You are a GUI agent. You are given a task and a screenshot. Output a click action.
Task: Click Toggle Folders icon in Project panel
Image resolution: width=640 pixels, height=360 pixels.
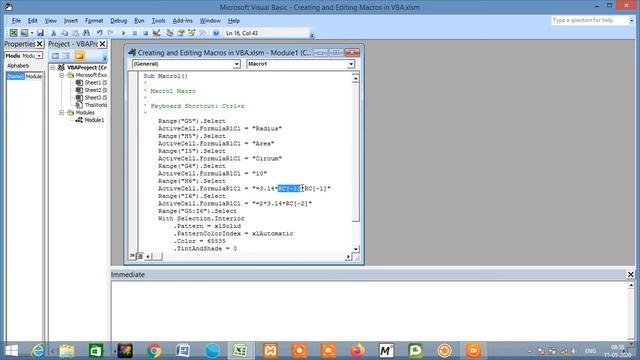(80, 56)
